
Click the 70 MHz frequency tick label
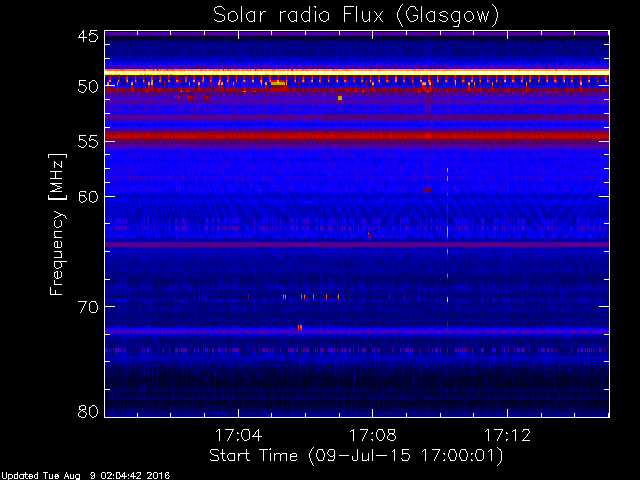(x=88, y=307)
